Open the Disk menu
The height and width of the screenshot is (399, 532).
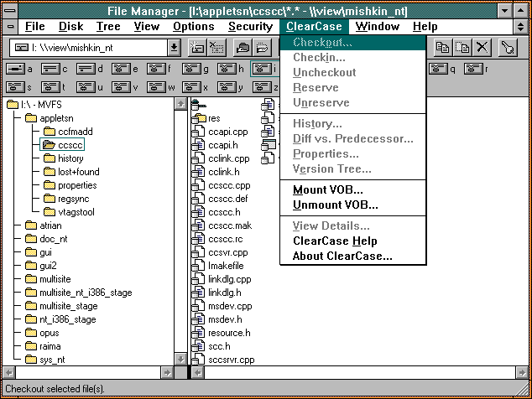tap(71, 27)
